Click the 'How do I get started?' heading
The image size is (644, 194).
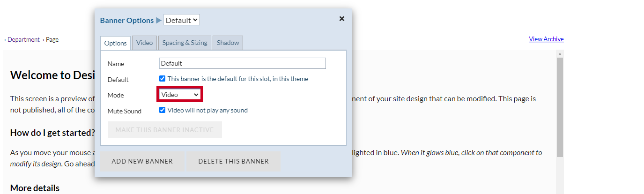coord(52,133)
